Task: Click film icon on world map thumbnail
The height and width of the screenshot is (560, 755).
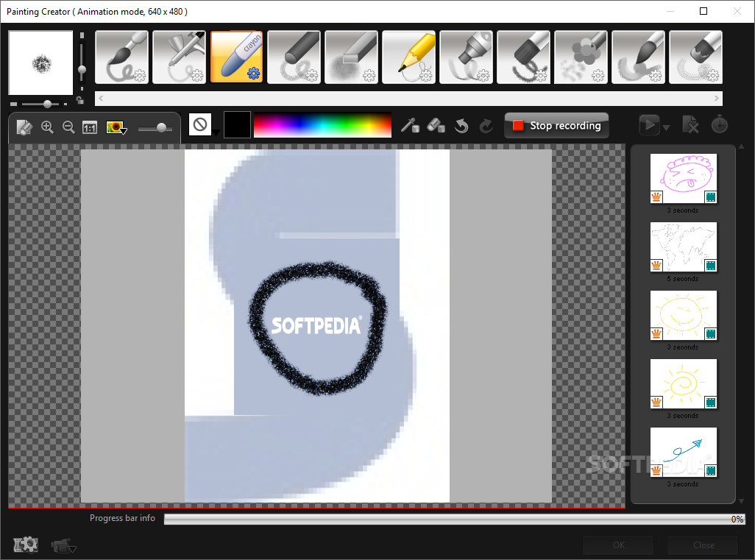Action: 711,266
